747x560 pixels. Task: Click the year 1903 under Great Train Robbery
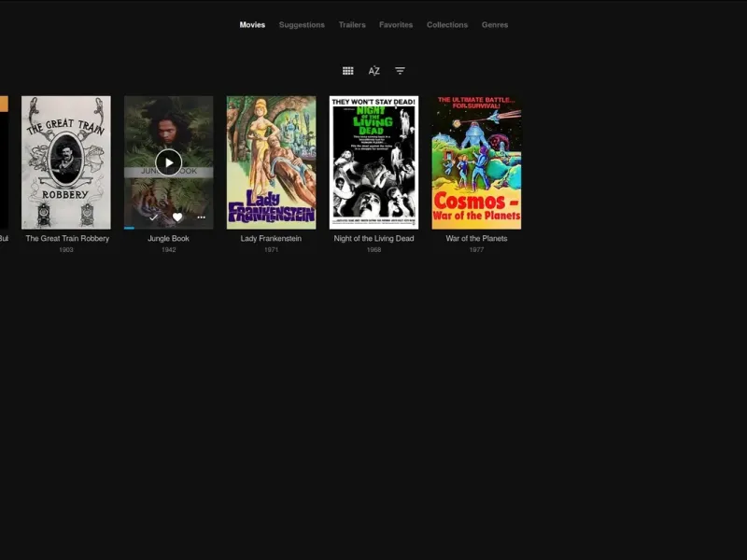click(x=66, y=250)
